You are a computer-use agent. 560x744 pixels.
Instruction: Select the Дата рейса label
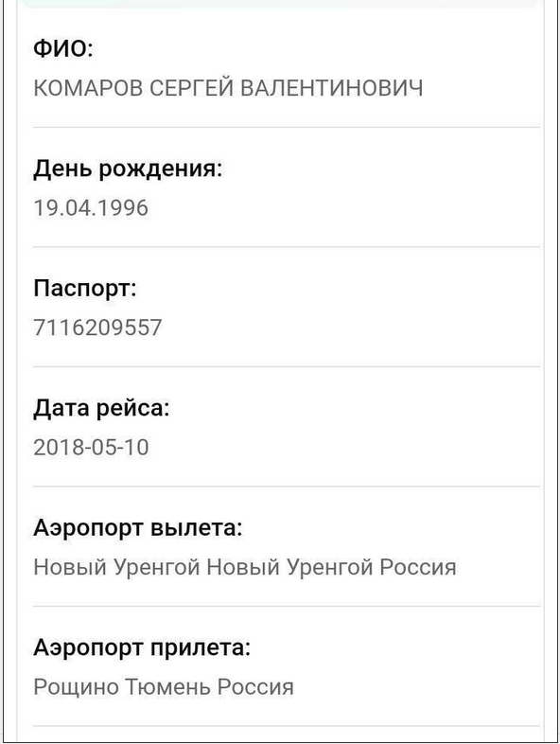tap(101, 408)
